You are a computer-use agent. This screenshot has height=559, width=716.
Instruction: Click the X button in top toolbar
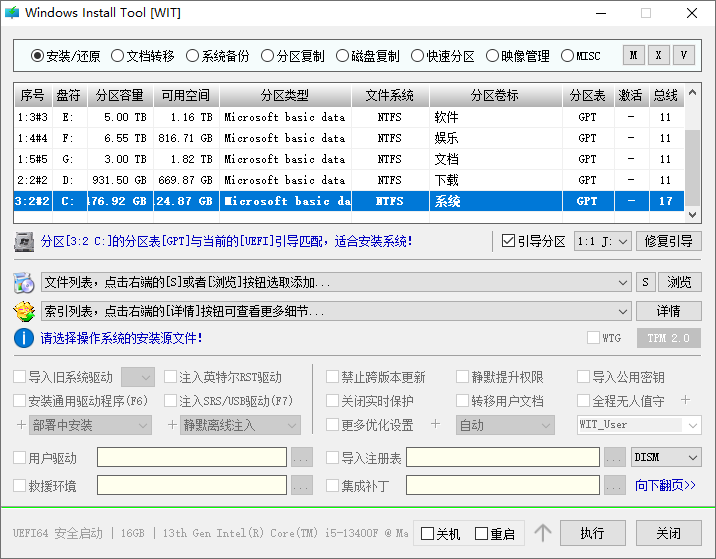(658, 55)
